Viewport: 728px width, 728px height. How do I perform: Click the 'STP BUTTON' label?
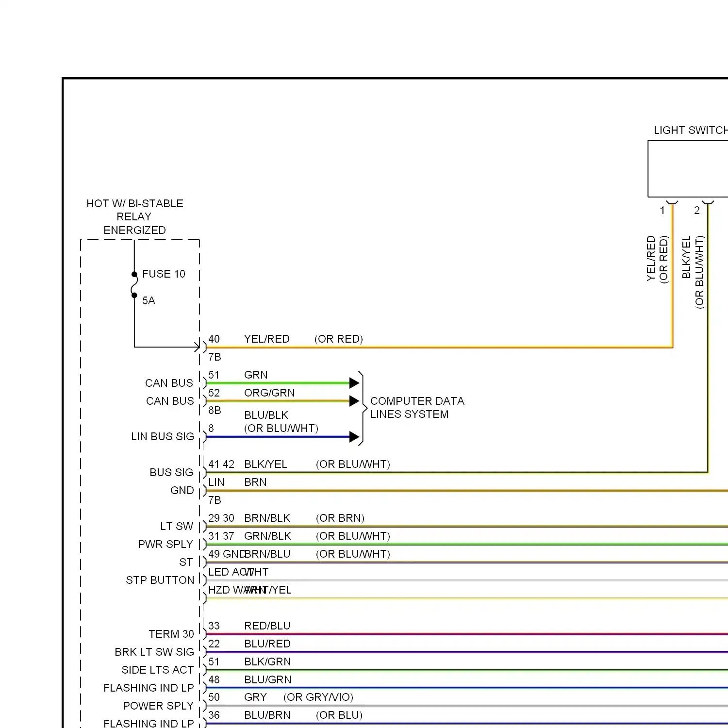pyautogui.click(x=160, y=580)
